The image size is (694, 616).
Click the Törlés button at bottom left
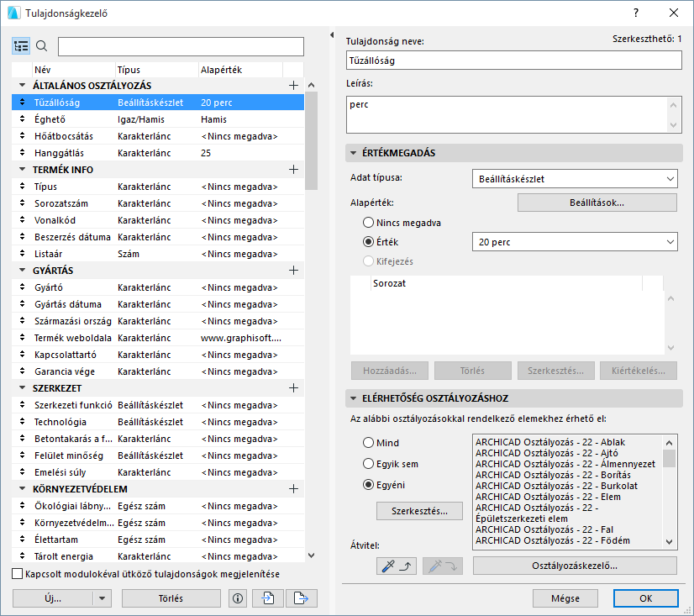click(x=171, y=598)
